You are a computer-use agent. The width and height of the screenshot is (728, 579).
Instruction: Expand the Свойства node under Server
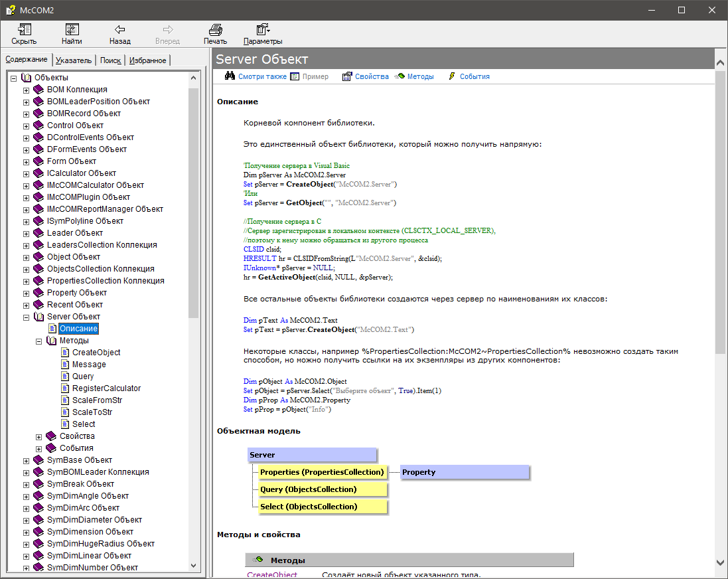click(38, 437)
